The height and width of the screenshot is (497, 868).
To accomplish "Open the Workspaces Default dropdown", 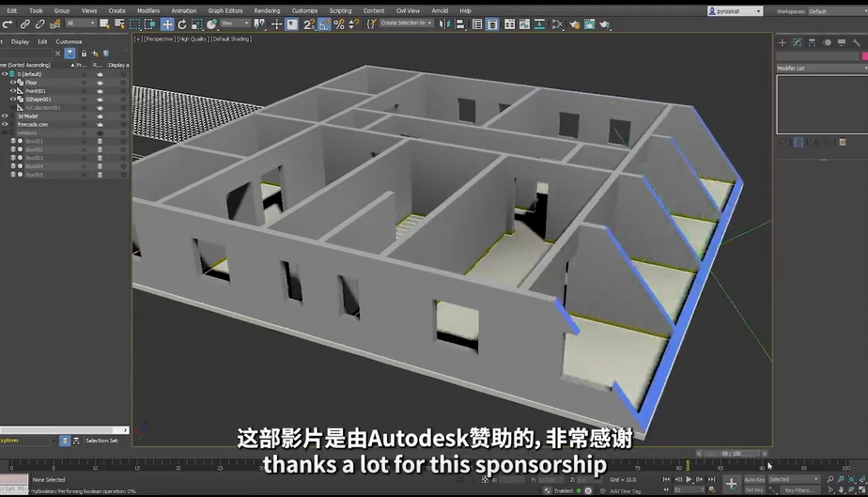I will pos(838,11).
